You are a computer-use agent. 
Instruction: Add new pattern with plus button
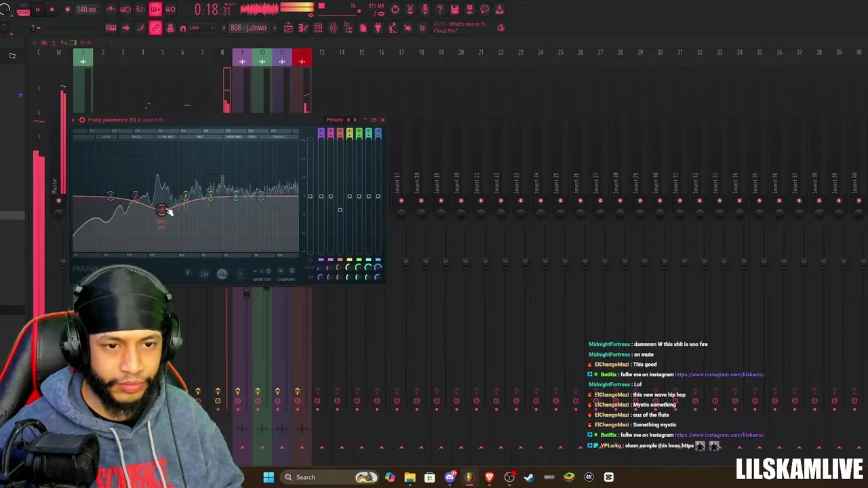(x=274, y=28)
